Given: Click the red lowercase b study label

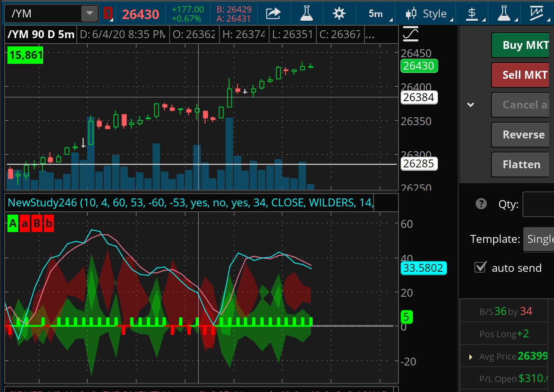Looking at the screenshot, I should pyautogui.click(x=49, y=223).
